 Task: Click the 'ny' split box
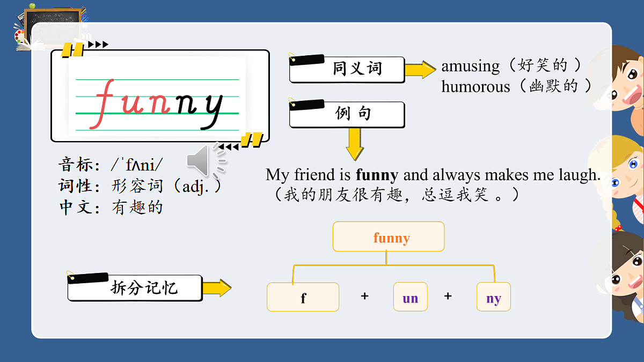coord(494,297)
